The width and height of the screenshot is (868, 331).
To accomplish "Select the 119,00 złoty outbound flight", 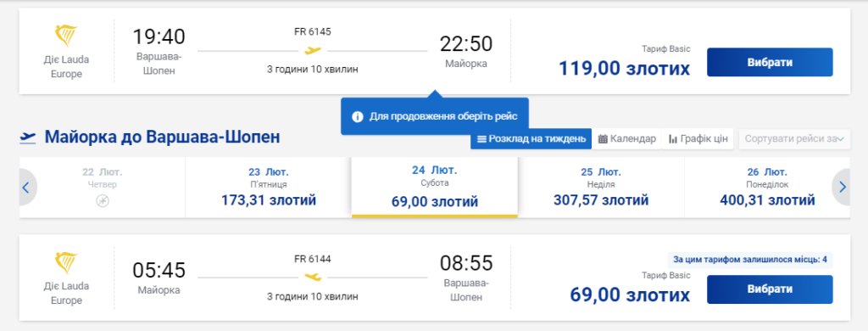I will tap(770, 62).
